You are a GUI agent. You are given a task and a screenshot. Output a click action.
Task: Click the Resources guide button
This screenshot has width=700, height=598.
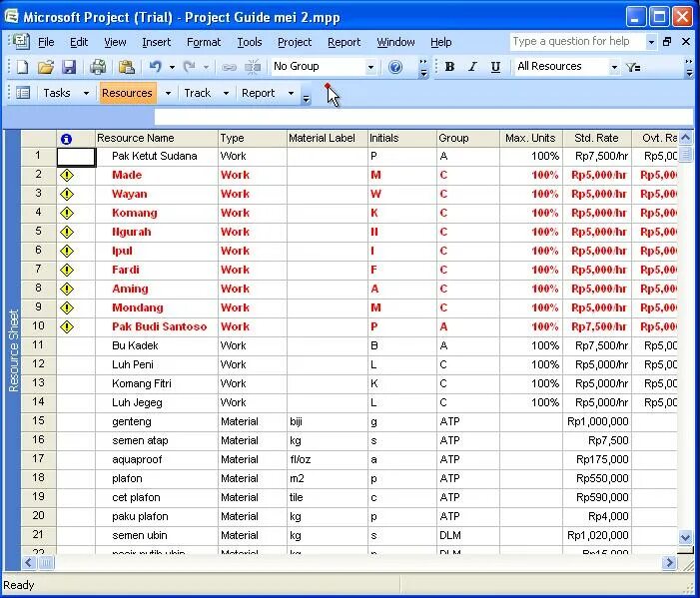pyautogui.click(x=127, y=93)
